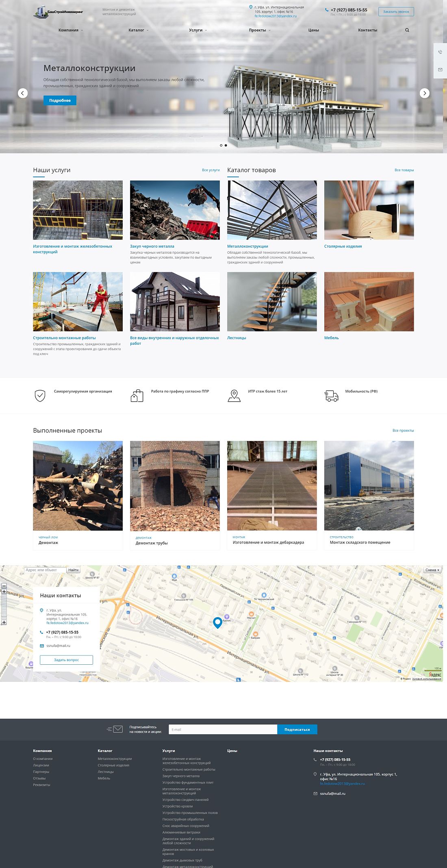The image size is (447, 868).
Task: Open footer Цены heading link
Action: pos(232,751)
